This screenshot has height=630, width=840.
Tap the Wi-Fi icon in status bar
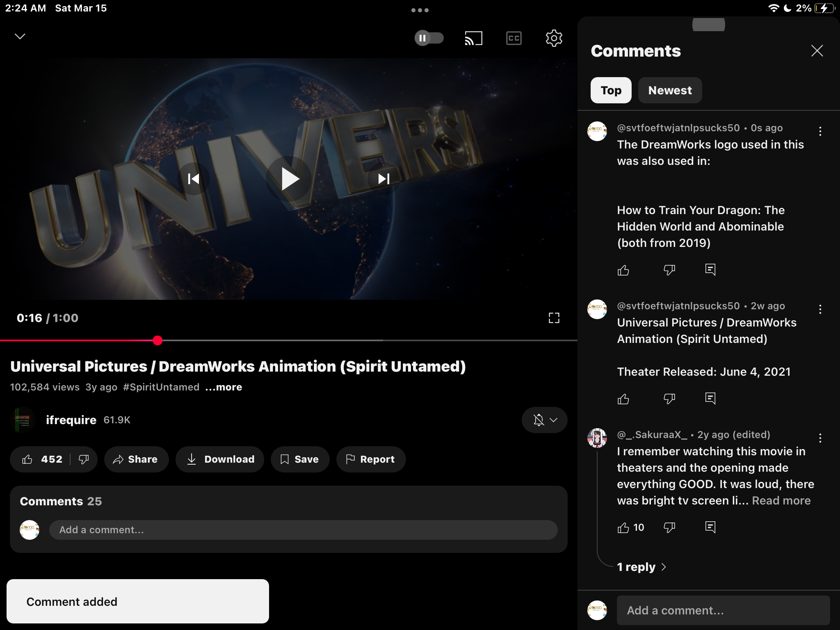pos(774,8)
